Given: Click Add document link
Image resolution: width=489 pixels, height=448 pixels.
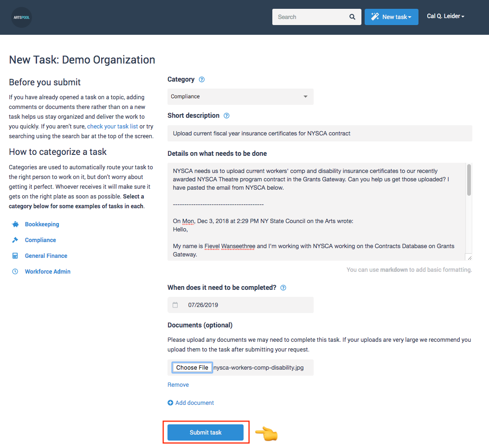Looking at the screenshot, I should pyautogui.click(x=194, y=403).
